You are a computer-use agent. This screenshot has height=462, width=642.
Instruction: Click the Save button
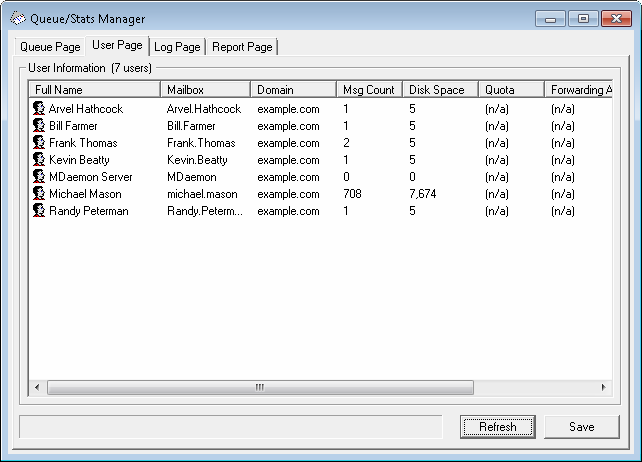click(581, 427)
